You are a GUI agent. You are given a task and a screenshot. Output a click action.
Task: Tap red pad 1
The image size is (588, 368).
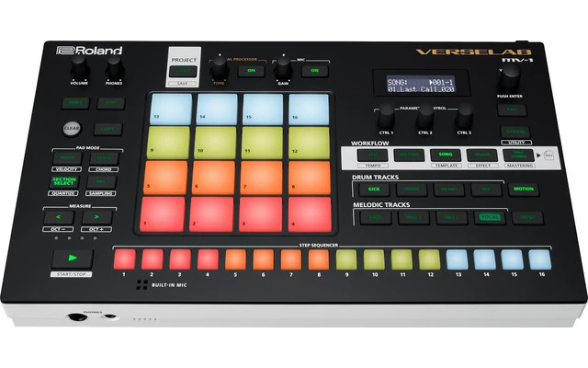click(x=163, y=214)
